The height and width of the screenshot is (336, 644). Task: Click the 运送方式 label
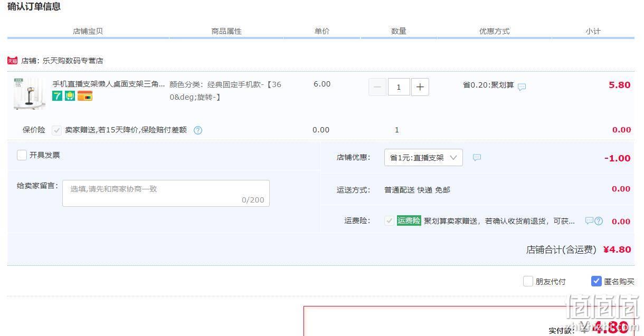[x=354, y=190]
